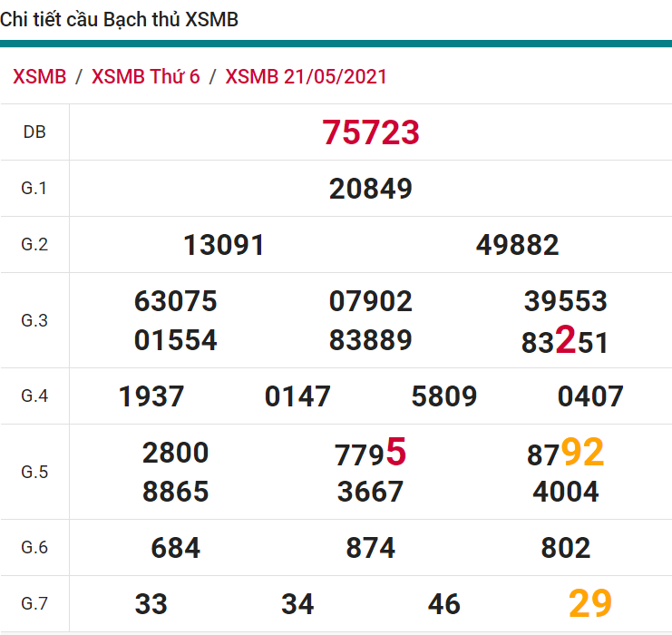Click the G.2 number 13091
The image size is (672, 635).
pyautogui.click(x=224, y=245)
